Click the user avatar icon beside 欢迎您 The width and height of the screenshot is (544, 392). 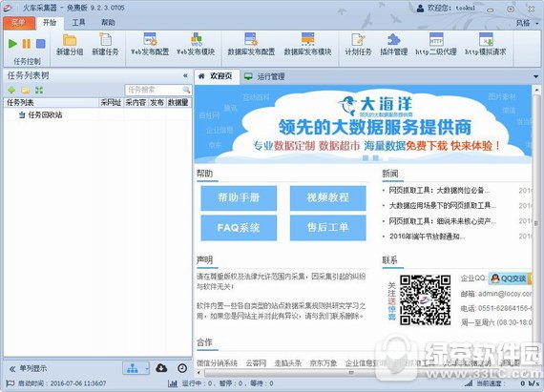420,8
